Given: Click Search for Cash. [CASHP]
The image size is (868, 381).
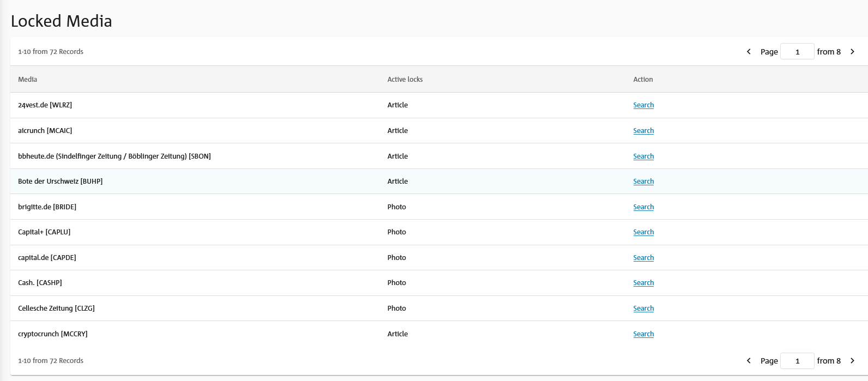Looking at the screenshot, I should 643,283.
